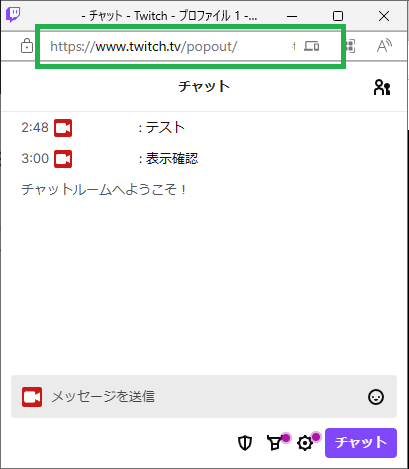This screenshot has height=469, width=409.
Task: Click the broadcaster badge on the 3:00 message
Action: pyautogui.click(x=63, y=159)
